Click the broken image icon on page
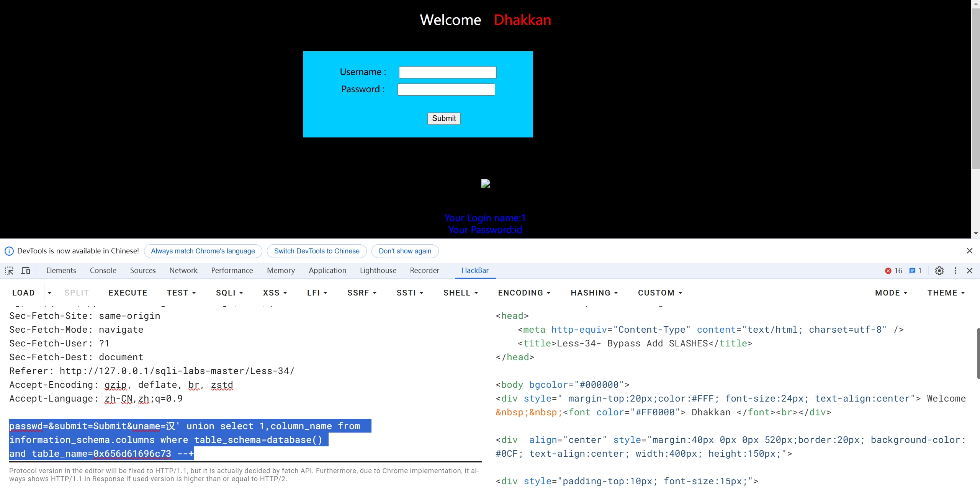 point(486,184)
